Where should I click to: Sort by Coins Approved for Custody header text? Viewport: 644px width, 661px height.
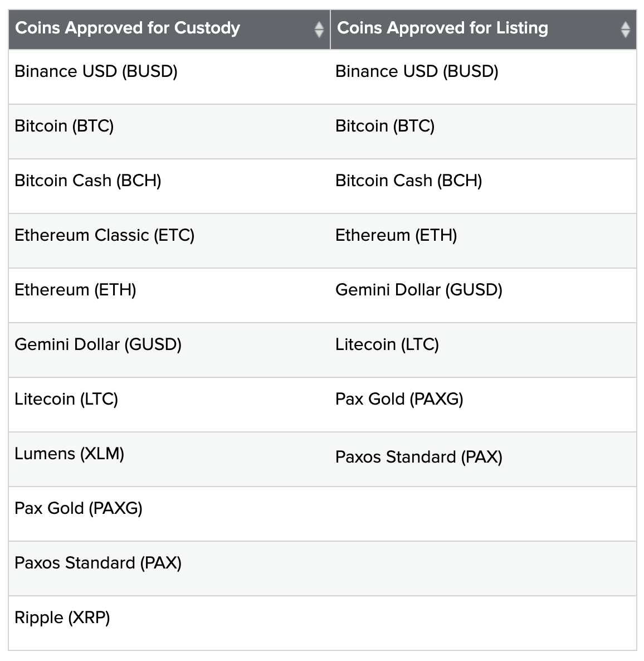click(128, 28)
